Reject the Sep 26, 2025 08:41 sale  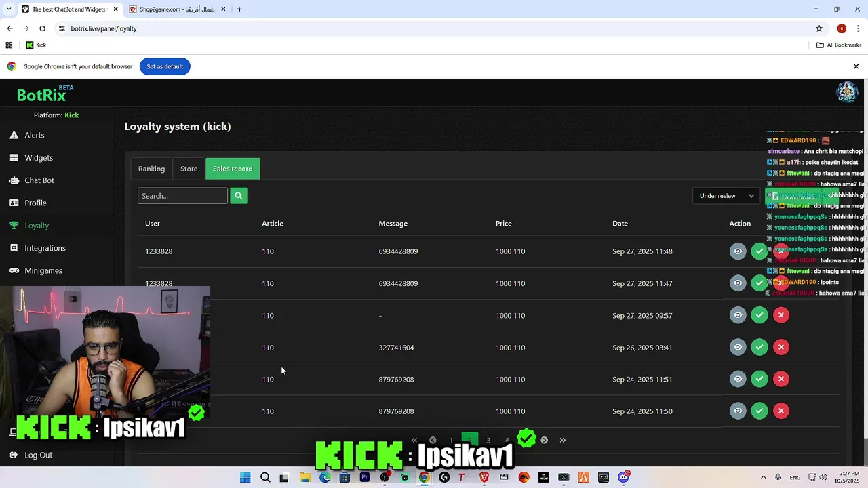pos(781,347)
